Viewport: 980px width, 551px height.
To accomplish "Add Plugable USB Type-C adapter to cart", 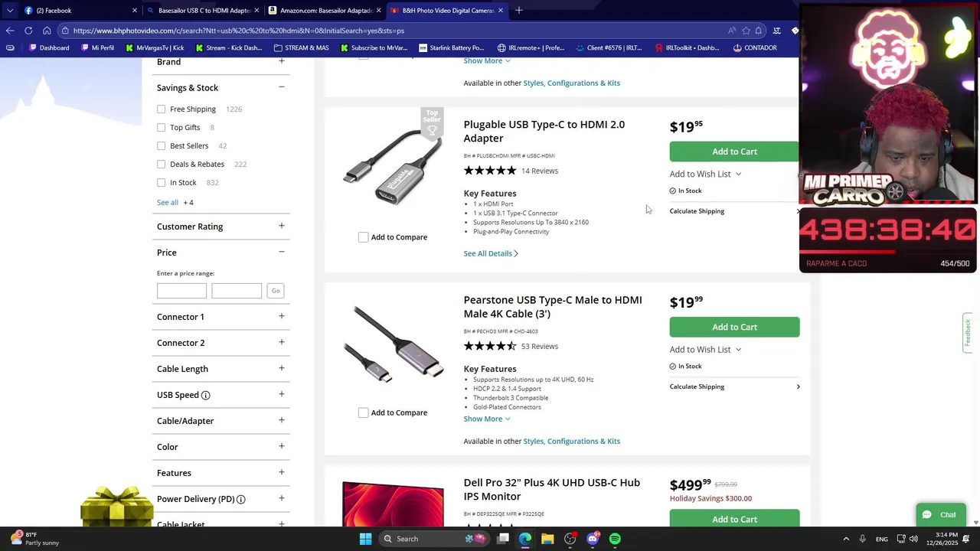I will (x=734, y=152).
